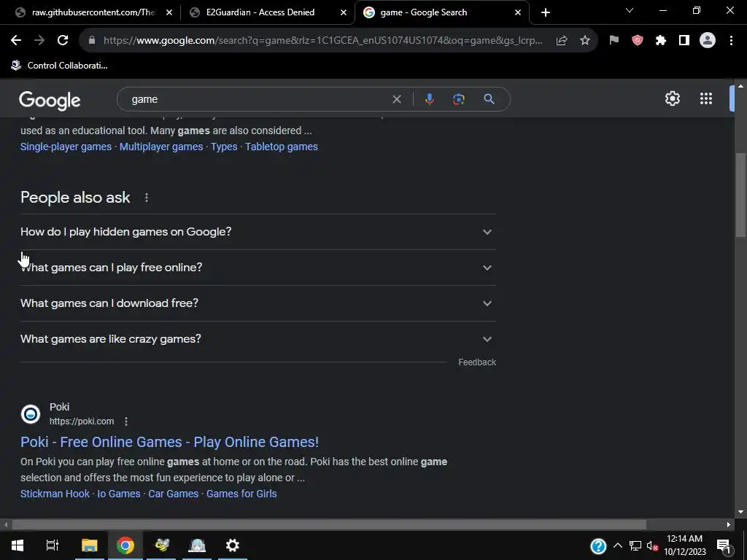This screenshot has height=560, width=747.
Task: Open the Single-player games link
Action: coord(66,147)
